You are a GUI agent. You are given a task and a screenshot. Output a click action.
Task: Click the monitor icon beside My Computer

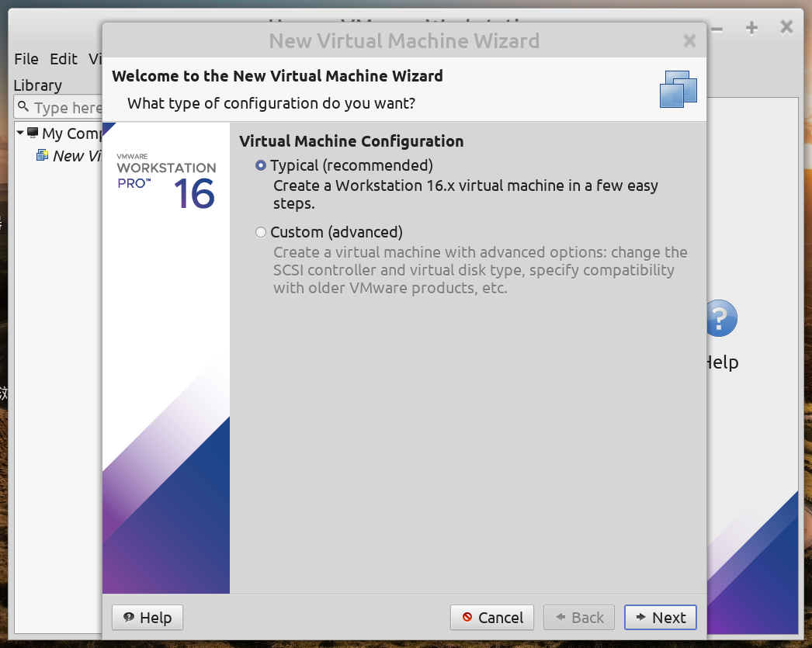tap(33, 133)
